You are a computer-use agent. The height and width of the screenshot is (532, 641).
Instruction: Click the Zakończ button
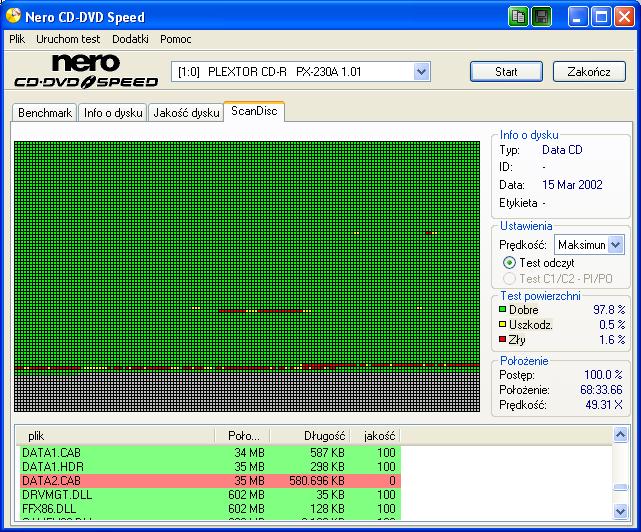pyautogui.click(x=589, y=72)
